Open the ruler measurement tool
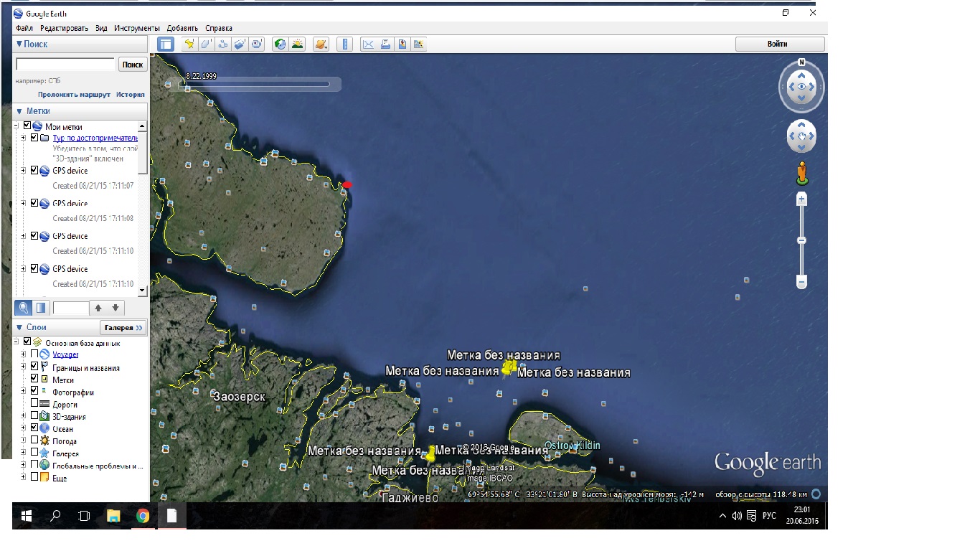 point(345,44)
